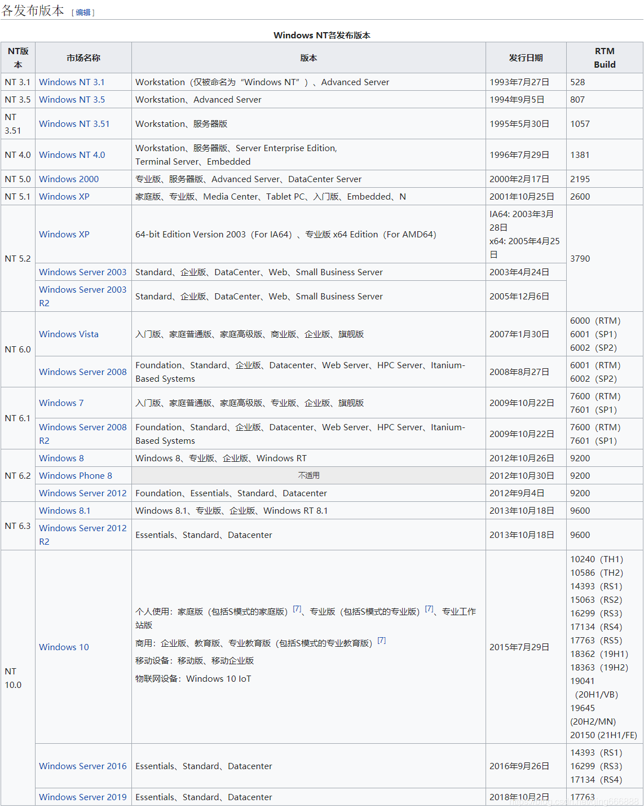Click footnote [7] after 专业教育版 in the 商用 line

coord(382,640)
